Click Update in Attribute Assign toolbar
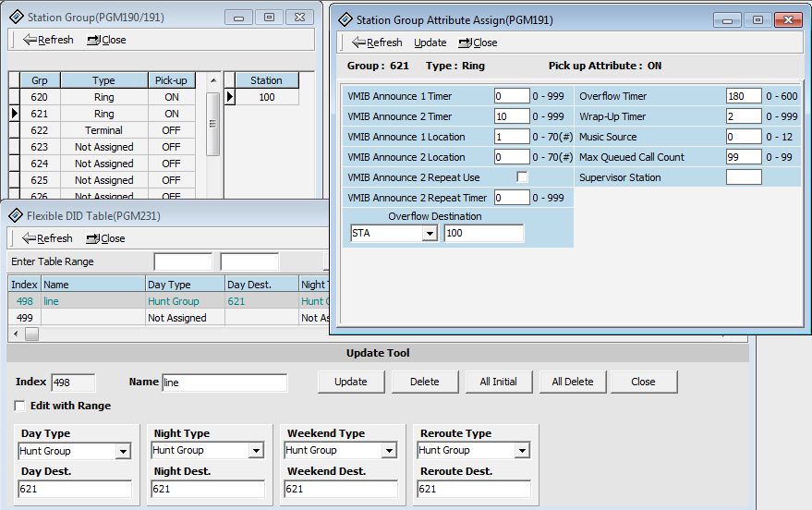This screenshot has height=510, width=812. coord(430,42)
